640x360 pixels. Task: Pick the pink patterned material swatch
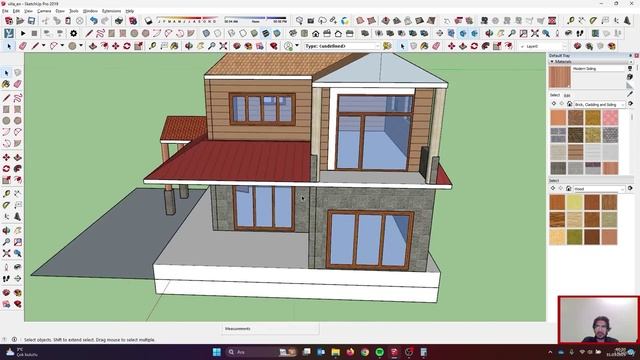pyautogui.click(x=610, y=118)
